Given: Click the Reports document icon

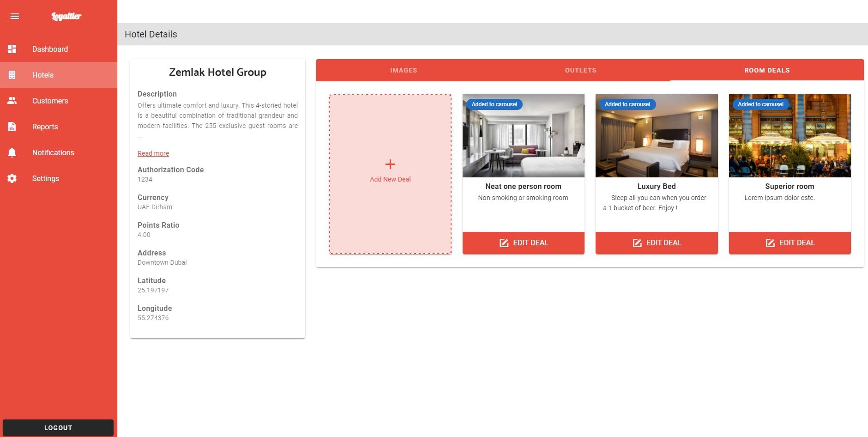Looking at the screenshot, I should point(12,127).
